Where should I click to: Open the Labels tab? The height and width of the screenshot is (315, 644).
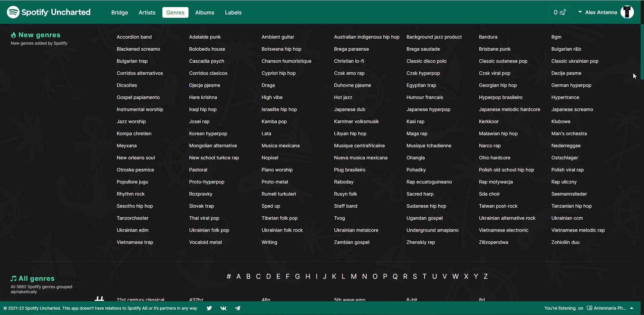(233, 12)
